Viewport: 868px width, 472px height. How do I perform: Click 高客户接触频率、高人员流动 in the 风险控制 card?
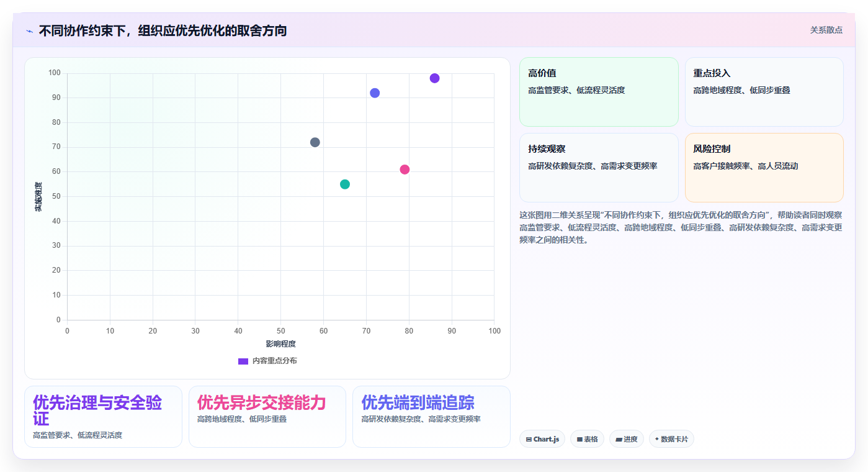coord(746,166)
